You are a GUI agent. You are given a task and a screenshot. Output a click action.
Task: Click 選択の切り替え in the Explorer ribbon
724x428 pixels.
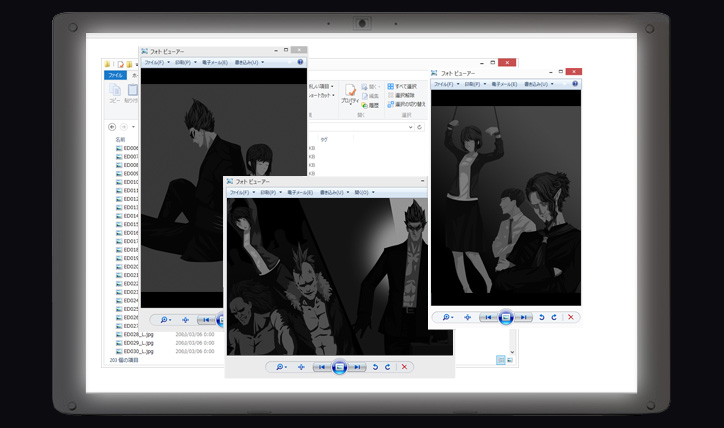click(x=406, y=104)
